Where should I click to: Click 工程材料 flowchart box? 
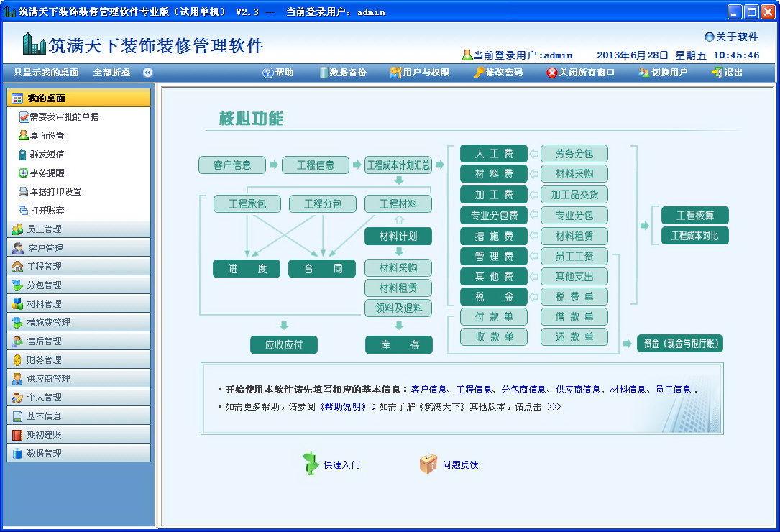(x=398, y=204)
